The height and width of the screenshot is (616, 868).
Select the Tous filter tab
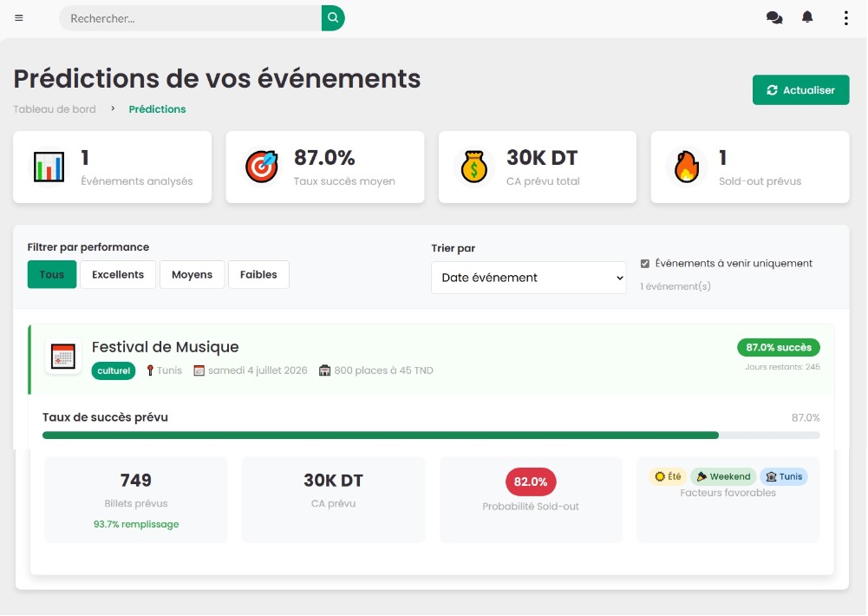pyautogui.click(x=52, y=274)
